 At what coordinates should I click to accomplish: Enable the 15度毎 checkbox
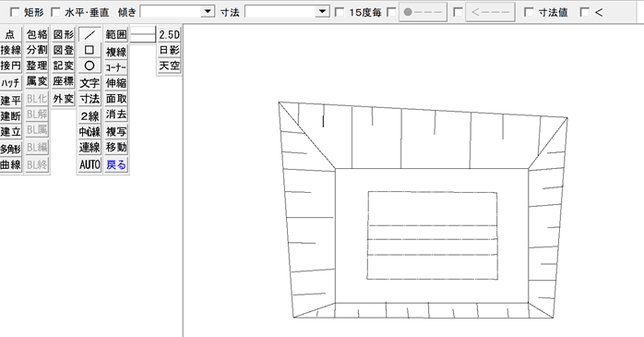click(340, 12)
